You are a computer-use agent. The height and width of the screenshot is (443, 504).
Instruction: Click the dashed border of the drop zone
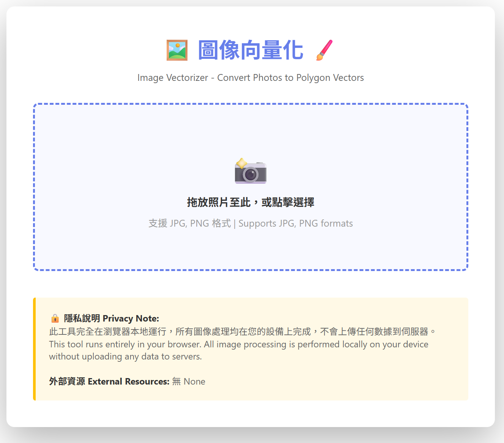pyautogui.click(x=250, y=103)
